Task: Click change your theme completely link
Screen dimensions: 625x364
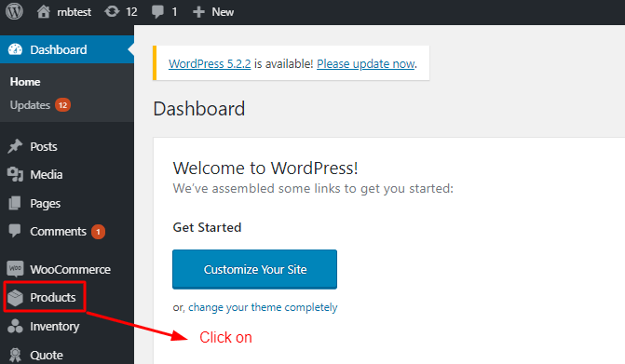Action: click(263, 307)
